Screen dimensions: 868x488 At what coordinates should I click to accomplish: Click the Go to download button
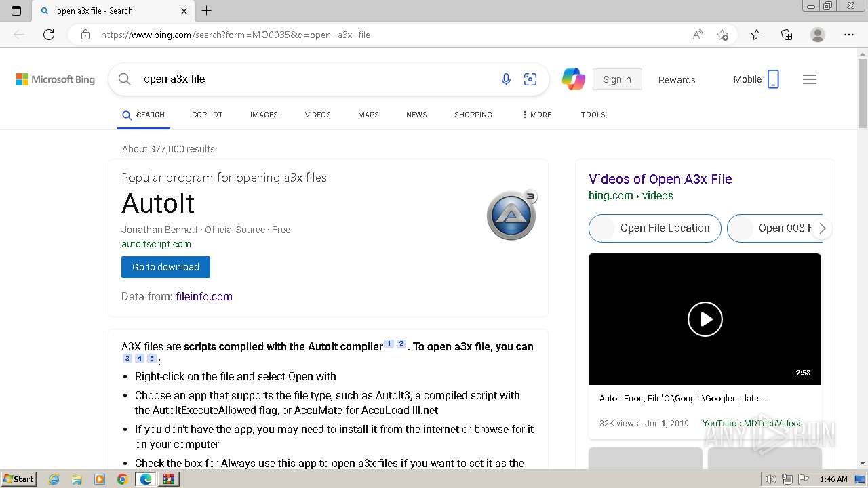tap(165, 267)
